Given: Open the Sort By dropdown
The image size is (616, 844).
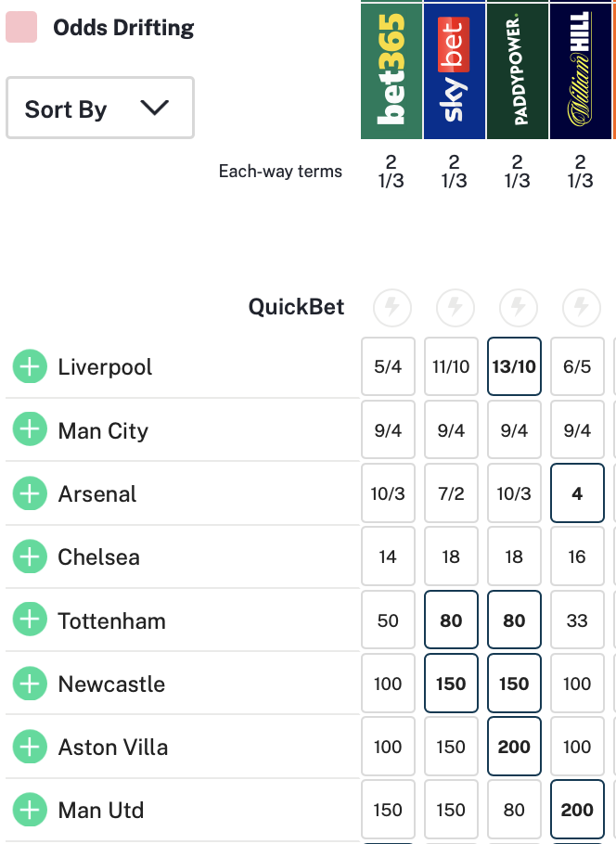Looking at the screenshot, I should 100,109.
